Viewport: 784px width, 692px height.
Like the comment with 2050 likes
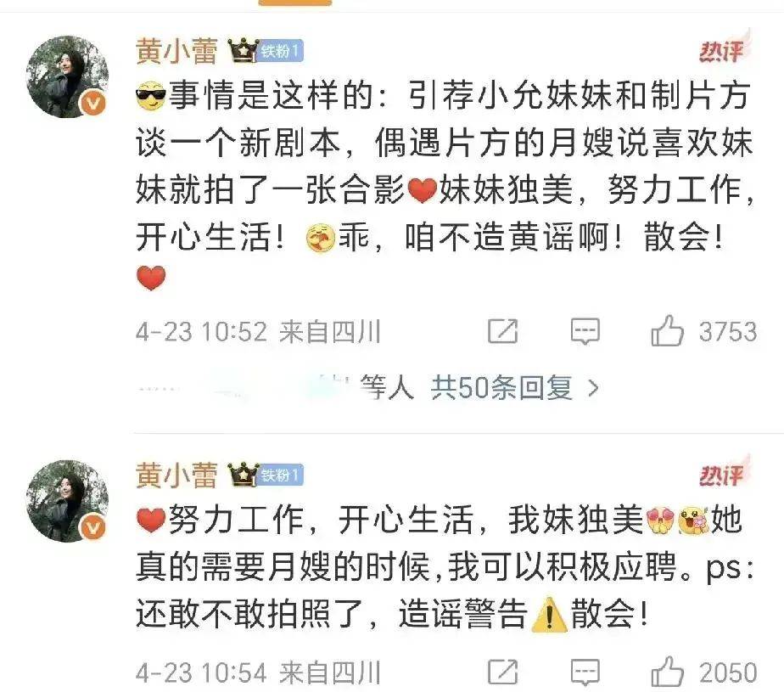point(667,672)
